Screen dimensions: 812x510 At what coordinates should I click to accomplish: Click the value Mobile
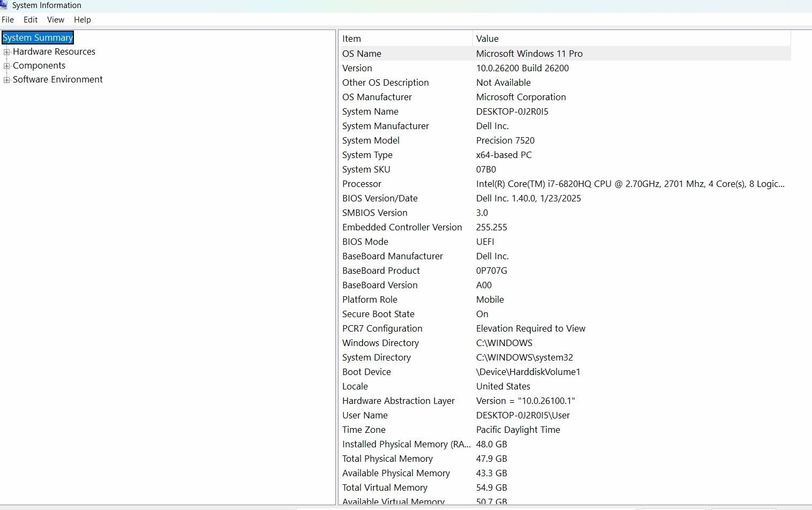tap(490, 299)
